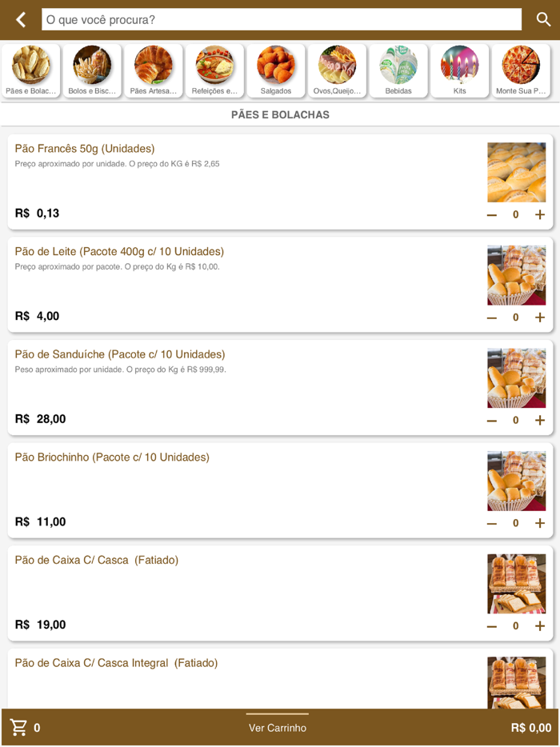Select the Monte Sua Pizza category
Image resolution: width=560 pixels, height=747 pixels.
(521, 70)
